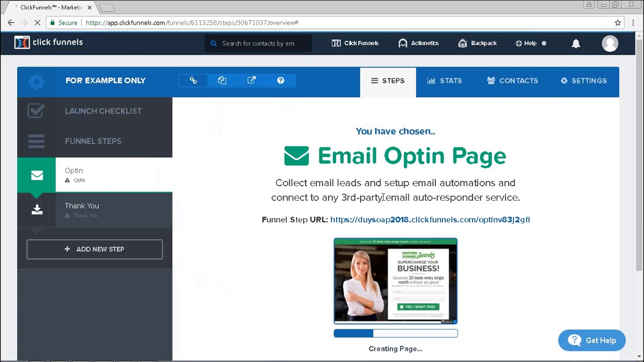Focus the search contacts field

pos(258,43)
